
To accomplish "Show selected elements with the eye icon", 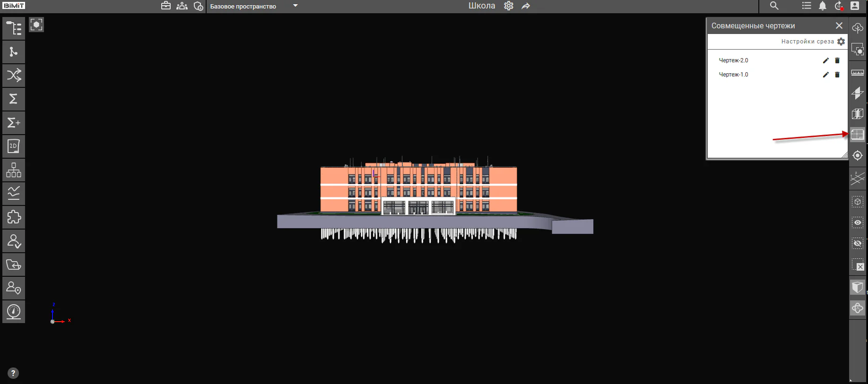I will coord(858,222).
